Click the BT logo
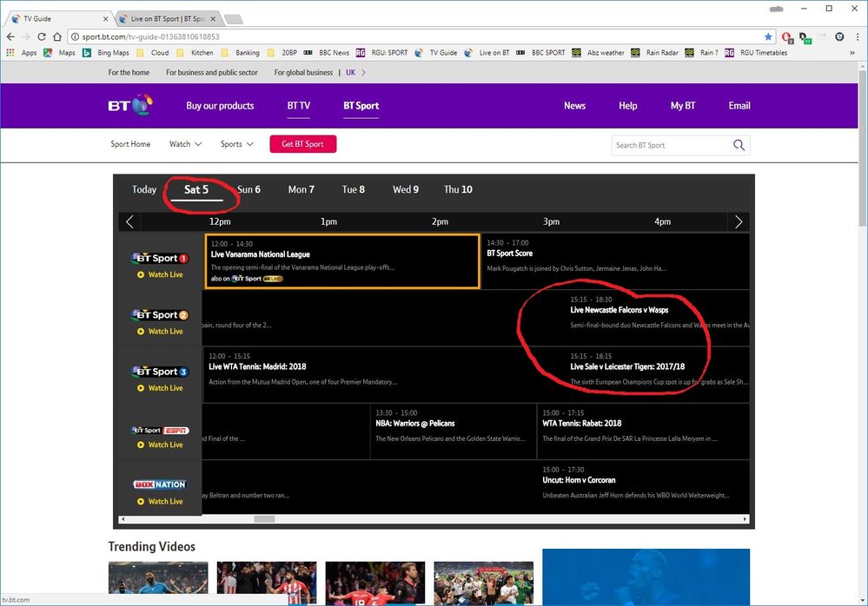868x606 pixels. 130,105
